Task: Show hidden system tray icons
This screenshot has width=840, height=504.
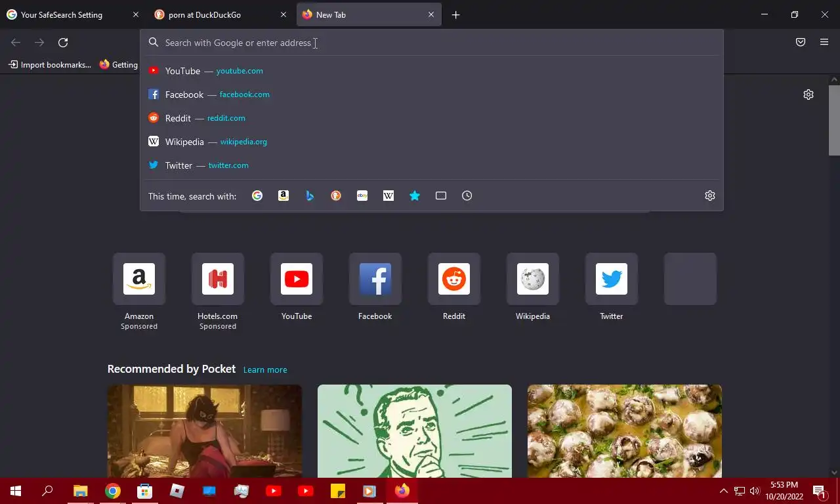Action: coord(724,491)
